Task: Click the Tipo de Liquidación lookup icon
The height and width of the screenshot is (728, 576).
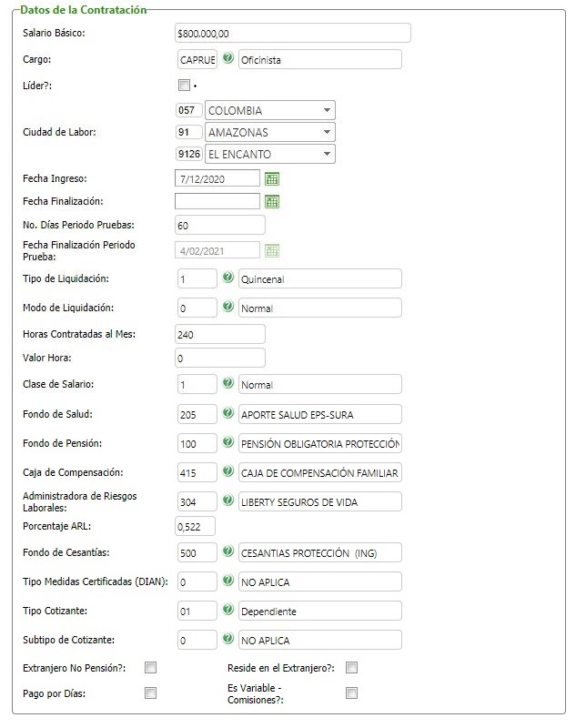Action: [x=228, y=278]
